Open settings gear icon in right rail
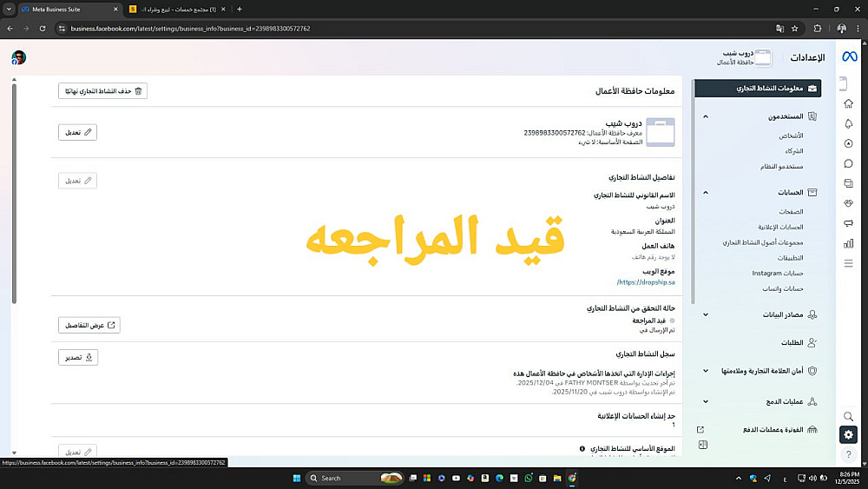The image size is (868, 489). (x=848, y=435)
